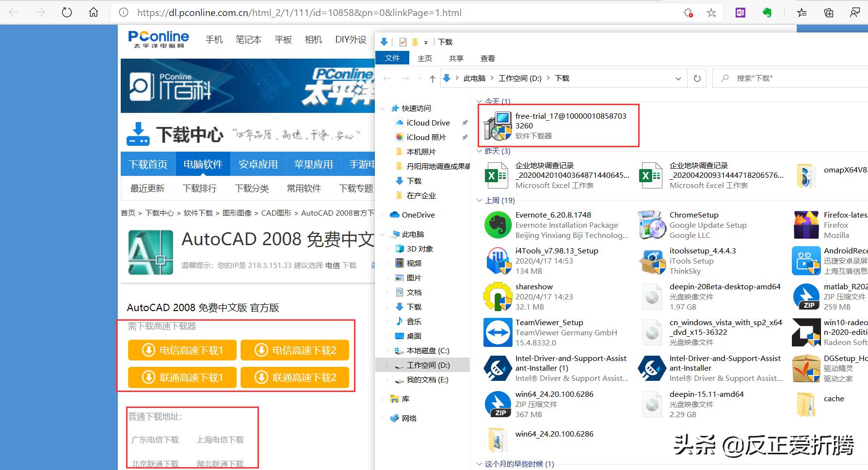Open 电脑软件 tab on download site

point(203,164)
